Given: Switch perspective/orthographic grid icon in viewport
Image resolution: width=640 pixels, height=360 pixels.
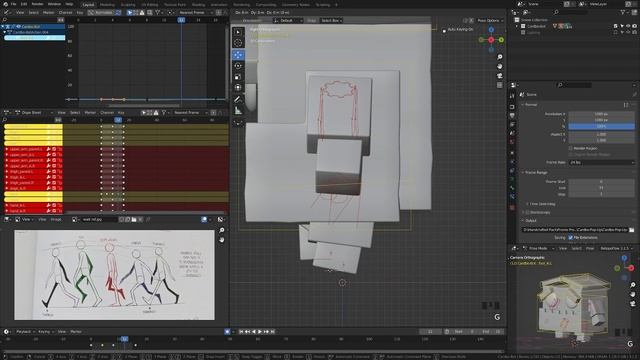Looking at the screenshot, I should [x=500, y=85].
